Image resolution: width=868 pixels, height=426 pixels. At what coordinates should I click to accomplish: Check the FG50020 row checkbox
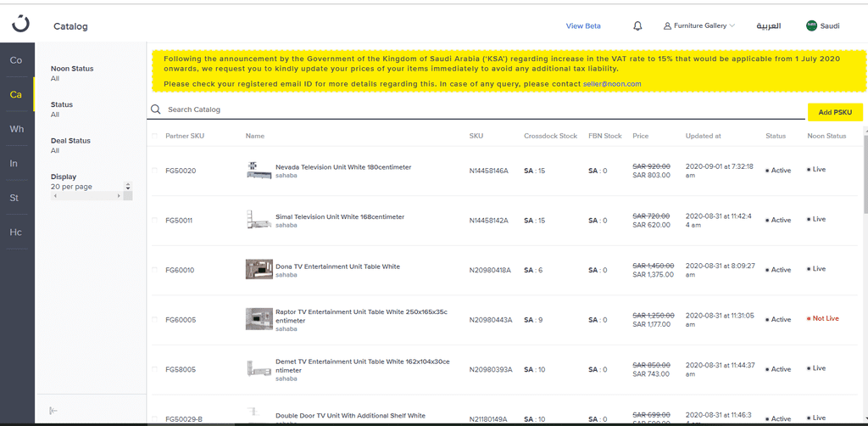tap(154, 171)
